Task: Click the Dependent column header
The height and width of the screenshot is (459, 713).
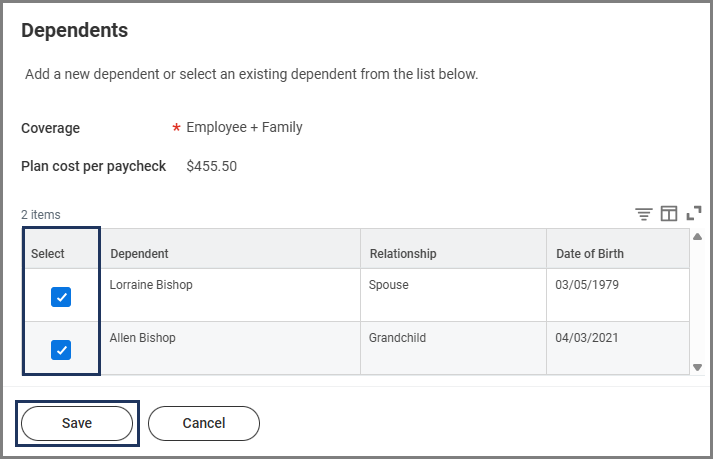Action: point(139,254)
